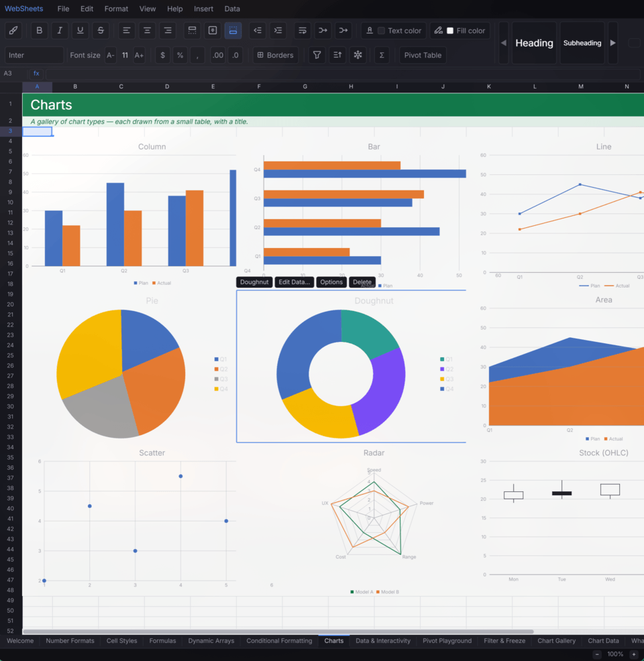Align text center
The image size is (644, 661).
pos(147,30)
